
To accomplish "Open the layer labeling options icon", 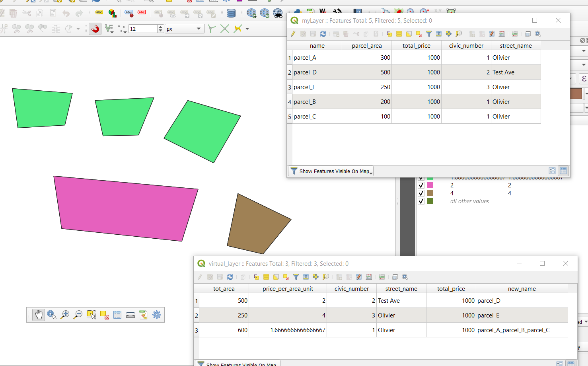I will point(99,13).
